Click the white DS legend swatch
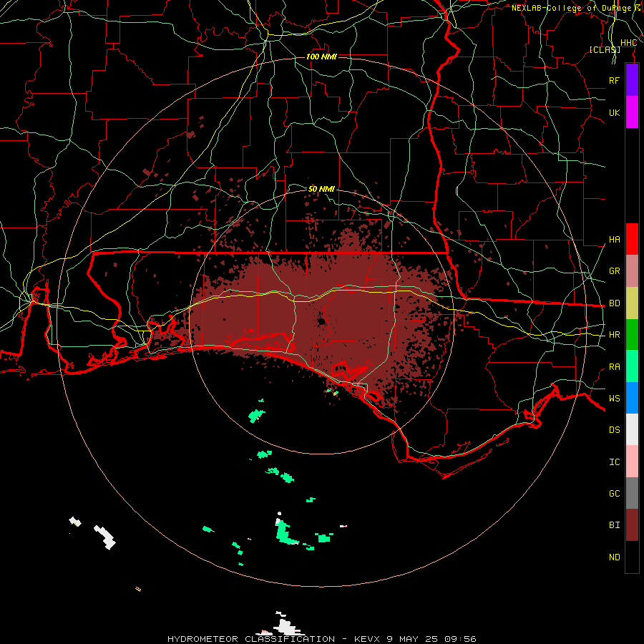Screen dimensions: 644x644 pos(632,429)
